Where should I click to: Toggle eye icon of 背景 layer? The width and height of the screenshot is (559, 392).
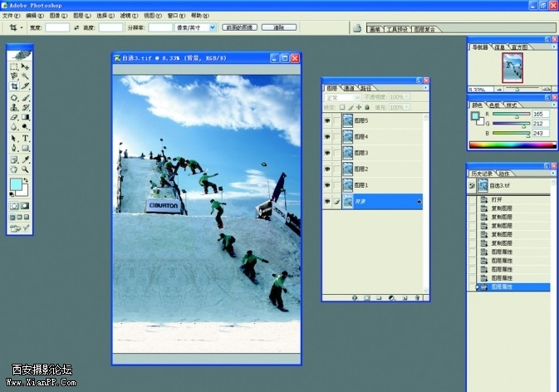[x=327, y=201]
